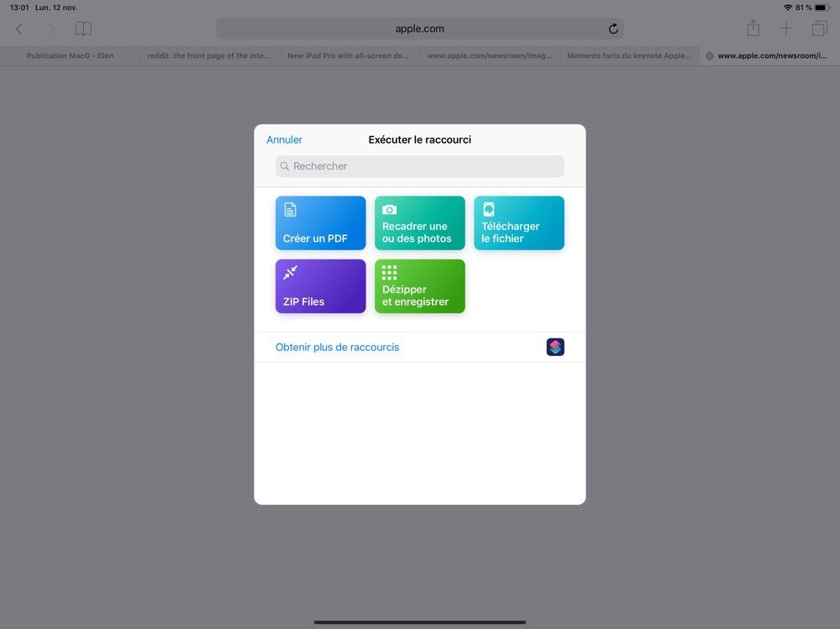Add a new tab with plus icon
840x629 pixels.
click(x=786, y=29)
